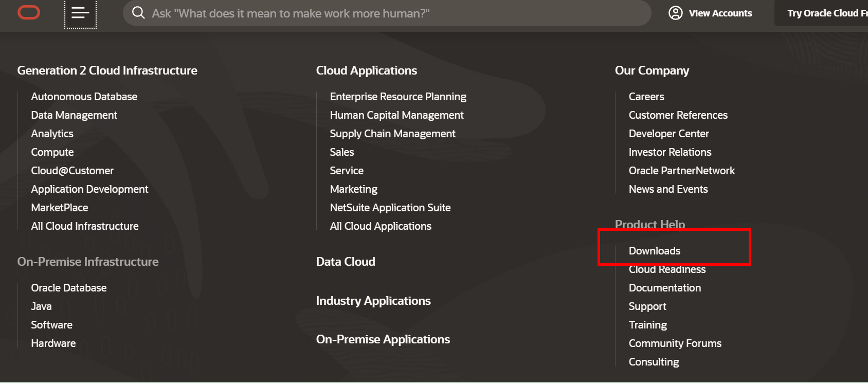The height and width of the screenshot is (384, 868).
Task: Click the View Accounts user icon
Action: tap(675, 13)
